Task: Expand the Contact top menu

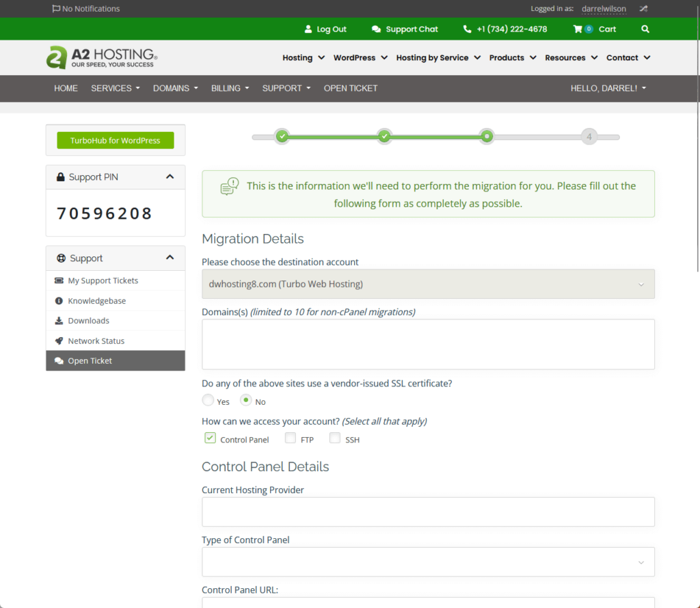Action: pyautogui.click(x=628, y=57)
